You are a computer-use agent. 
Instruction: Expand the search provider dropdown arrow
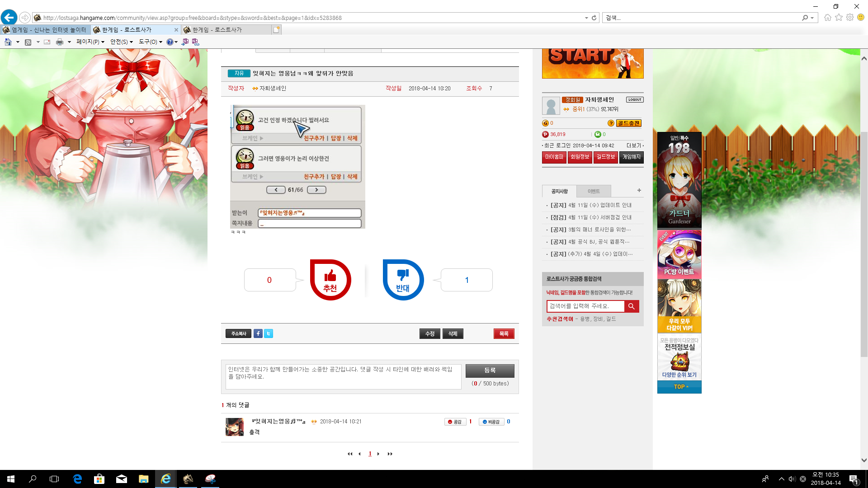[x=812, y=18]
